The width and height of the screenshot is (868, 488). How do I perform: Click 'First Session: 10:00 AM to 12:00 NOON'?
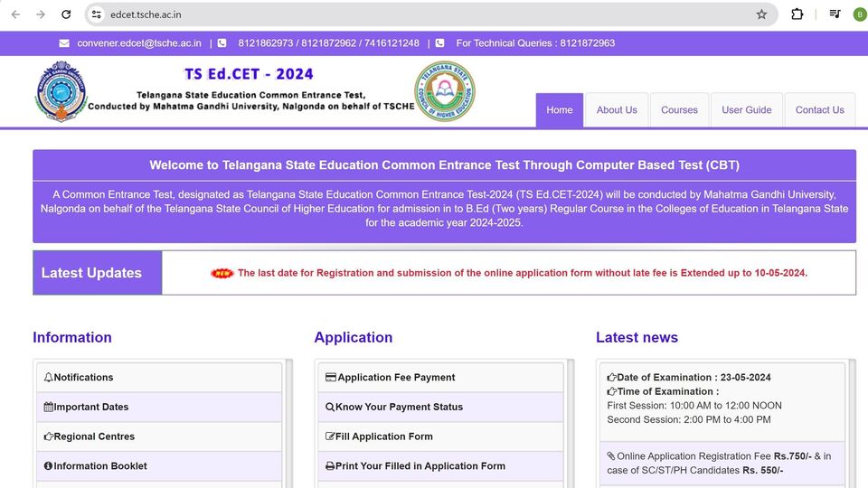click(x=694, y=406)
